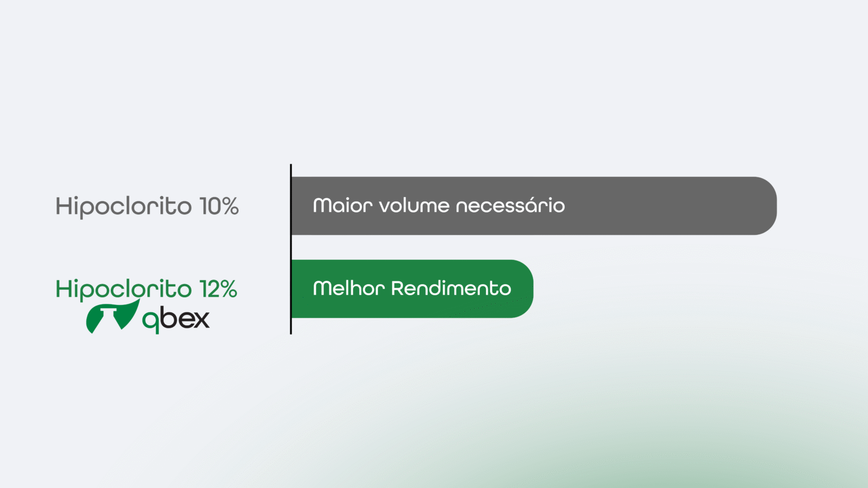This screenshot has width=868, height=488.
Task: Click the green 'Melhor Rendimento' bar
Action: coord(413,289)
